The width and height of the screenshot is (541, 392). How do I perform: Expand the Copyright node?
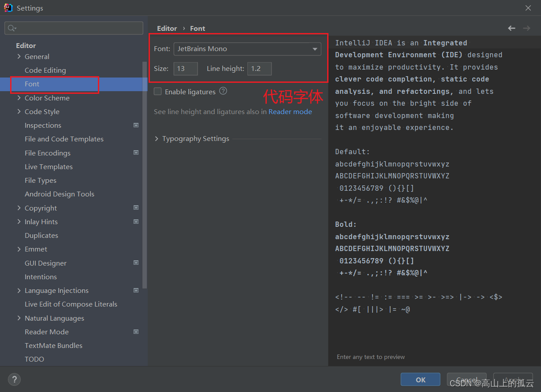(19, 208)
